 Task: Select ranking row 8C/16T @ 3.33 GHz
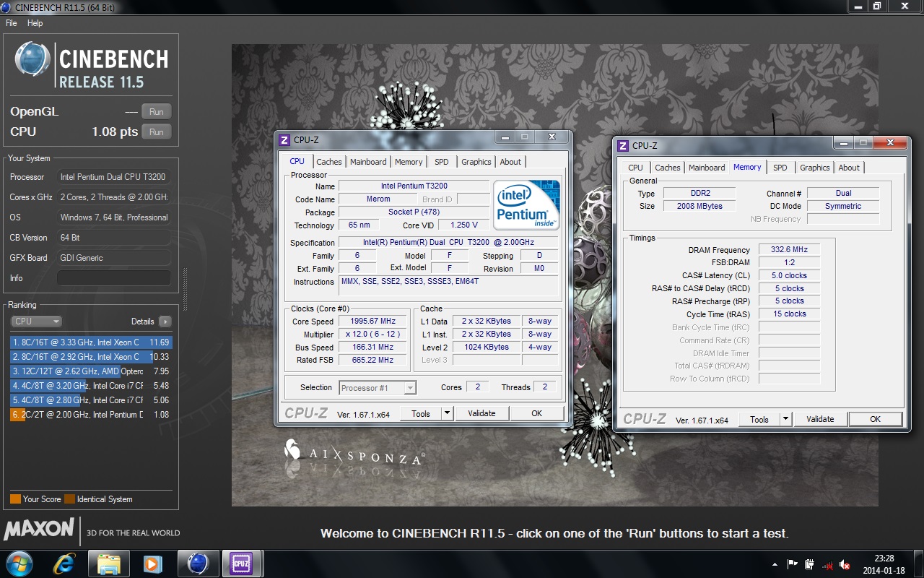click(x=91, y=342)
